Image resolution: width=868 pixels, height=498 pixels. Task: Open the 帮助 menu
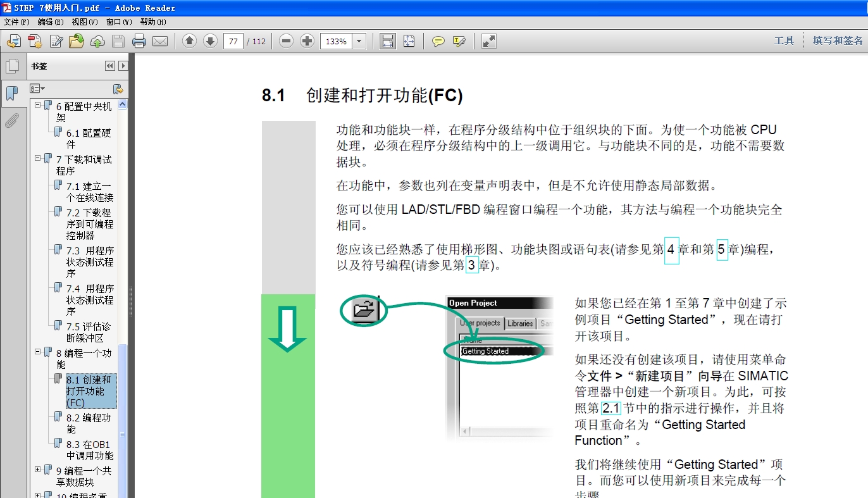click(153, 22)
